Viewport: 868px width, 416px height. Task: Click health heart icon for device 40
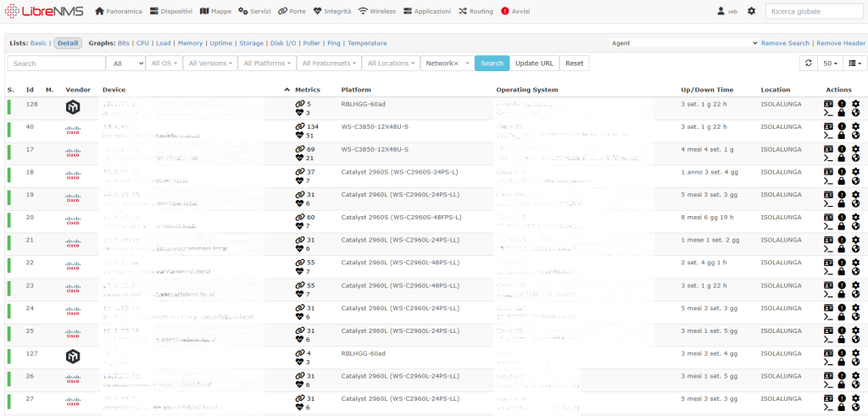[x=299, y=136]
